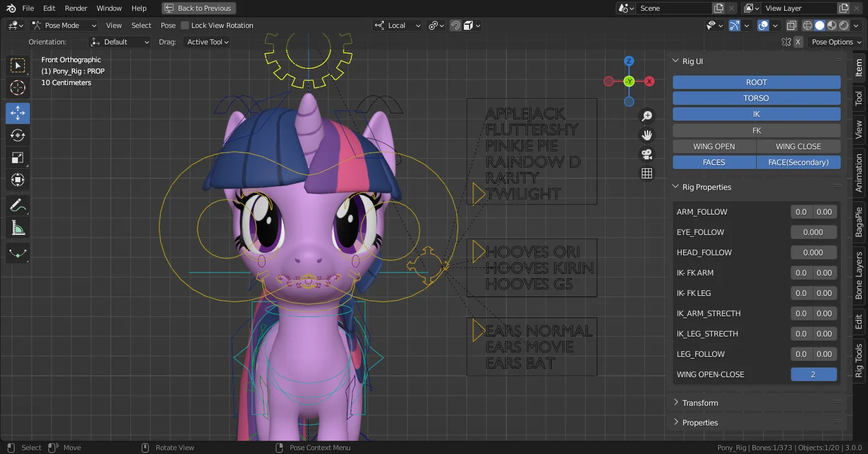Click the zoom magnifier icon in the viewport
The image size is (868, 454).
[646, 116]
